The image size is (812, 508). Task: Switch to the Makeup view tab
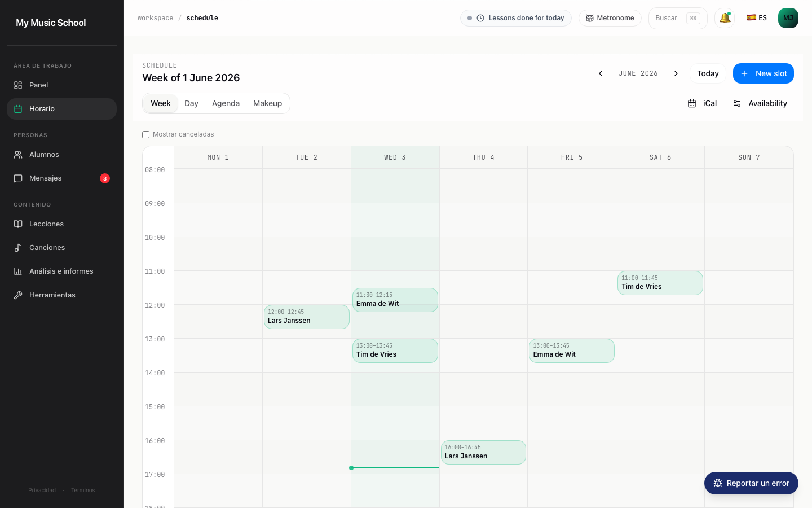tap(267, 103)
